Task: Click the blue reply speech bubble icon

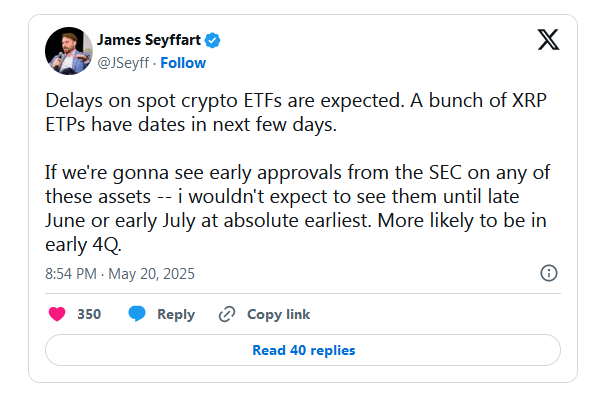Action: 137,314
